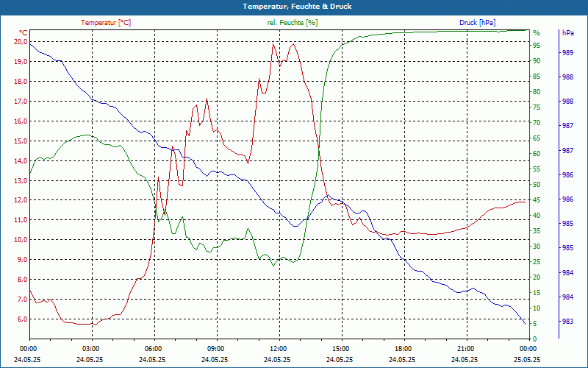Click the 11,0 temperature axis value
This screenshot has width=588, height=368.
click(x=20, y=220)
